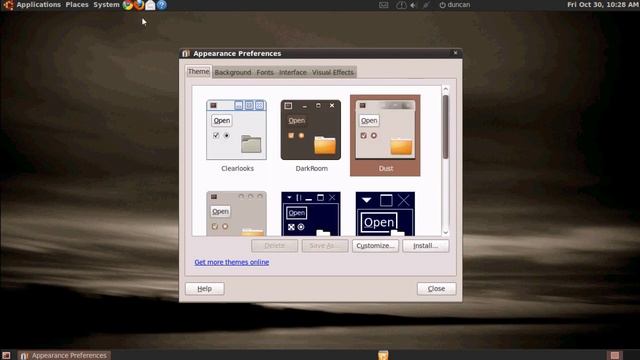Open the Get more themes online link
Screen dimensions: 640x360
(x=231, y=262)
